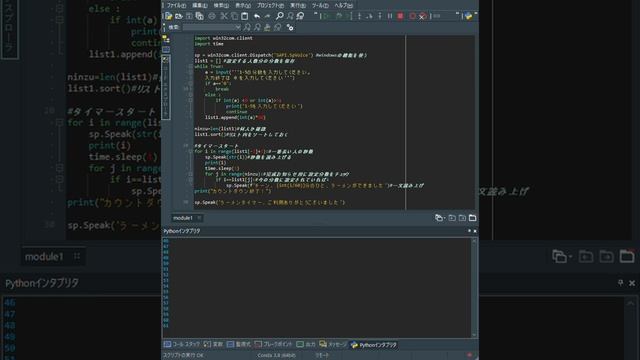Open the 表示 menu

(243, 5)
